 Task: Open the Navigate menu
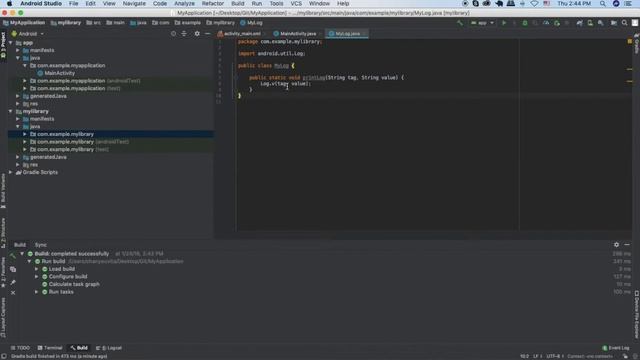pos(134,3)
